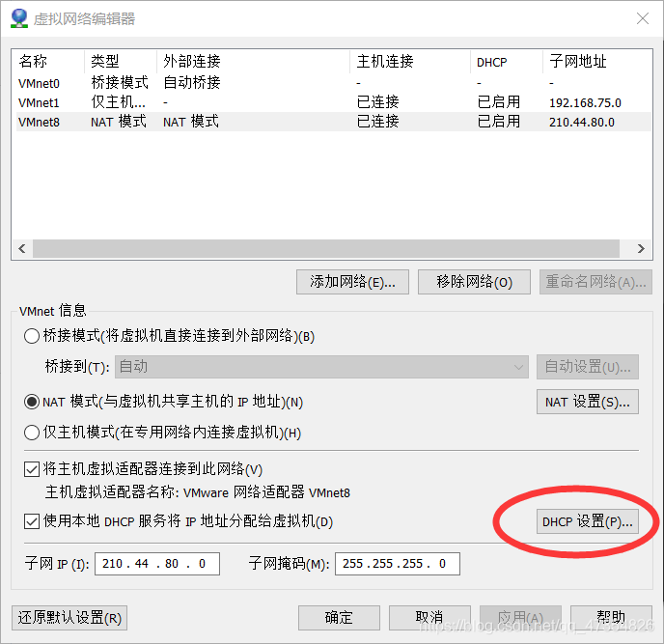The height and width of the screenshot is (644, 664).
Task: Select the VMnet1 row
Action: (334, 102)
